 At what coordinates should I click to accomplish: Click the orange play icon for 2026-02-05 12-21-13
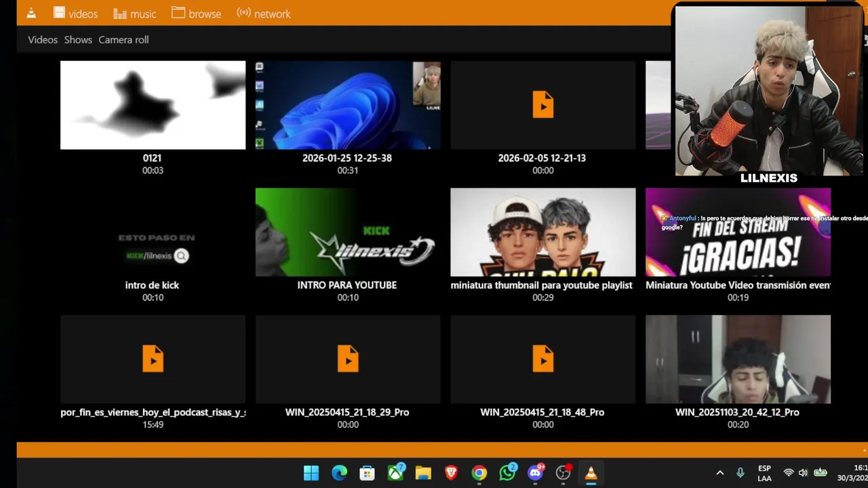543,105
